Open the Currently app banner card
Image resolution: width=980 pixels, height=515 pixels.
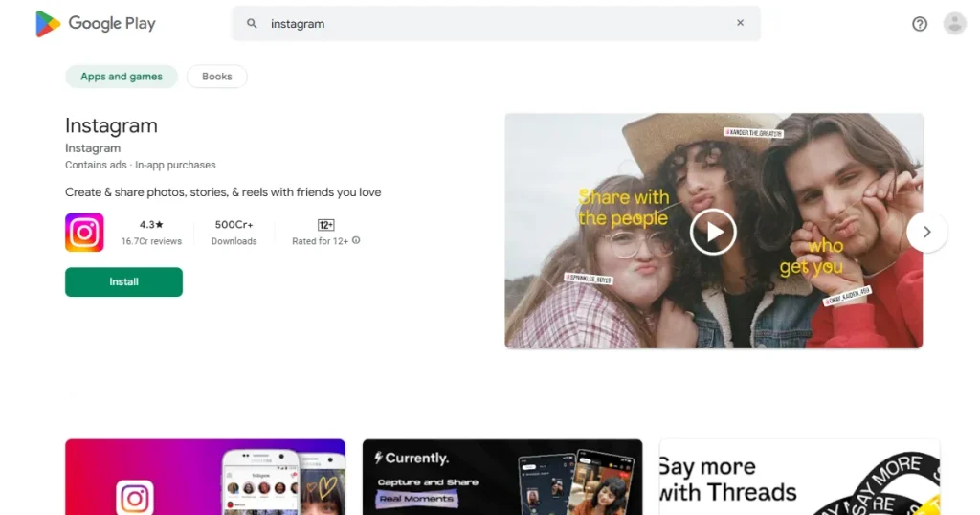(x=502, y=477)
